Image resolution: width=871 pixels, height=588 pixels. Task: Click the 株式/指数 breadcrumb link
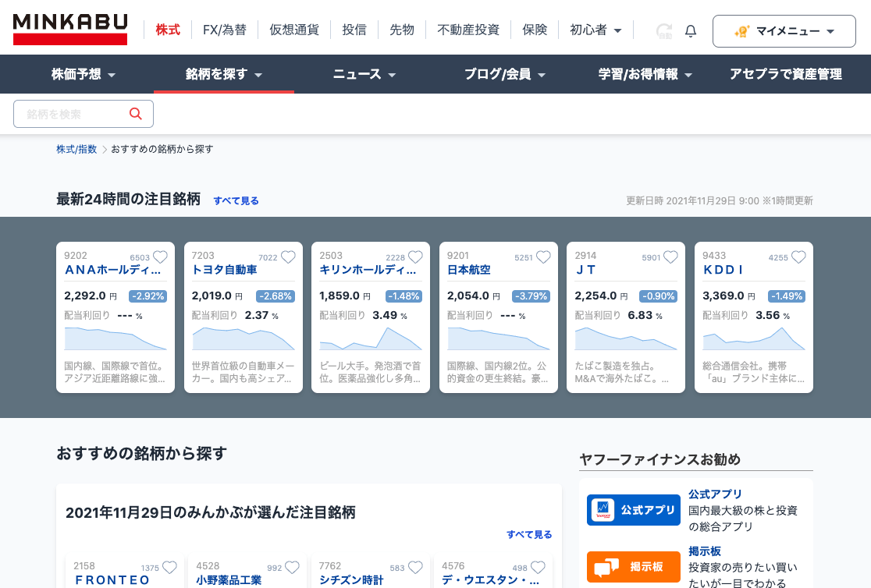pyautogui.click(x=76, y=149)
